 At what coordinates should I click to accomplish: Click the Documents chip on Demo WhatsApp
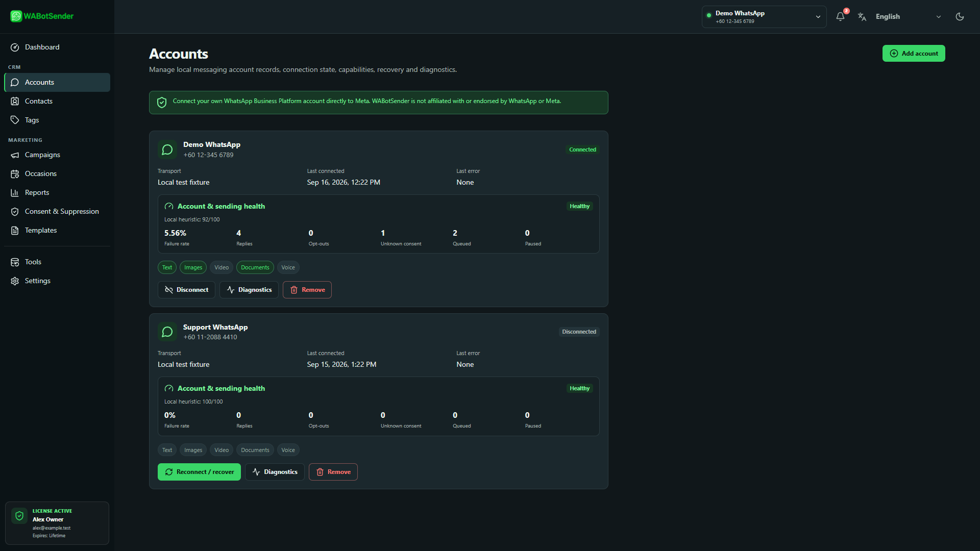tap(255, 267)
